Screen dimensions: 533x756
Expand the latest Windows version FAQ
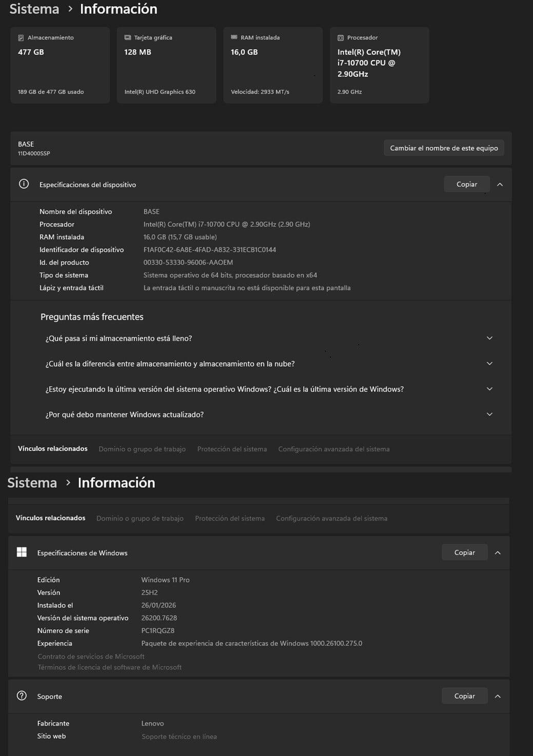pos(489,389)
